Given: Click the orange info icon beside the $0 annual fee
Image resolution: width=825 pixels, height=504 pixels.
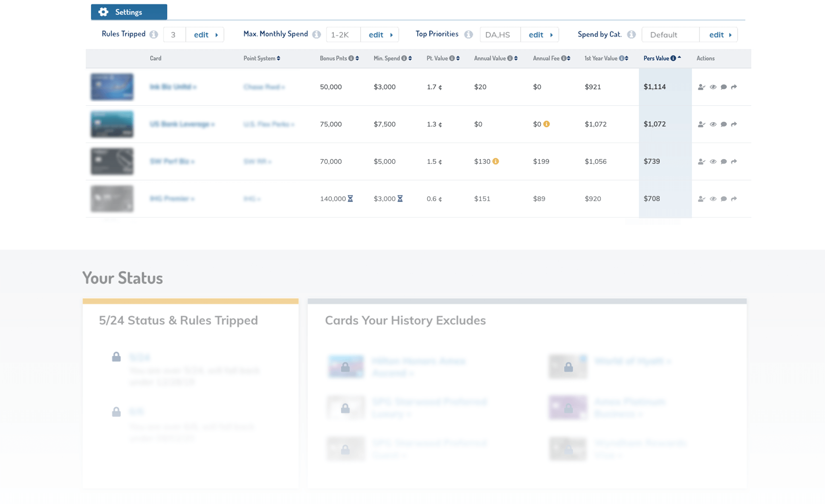Looking at the screenshot, I should point(547,124).
